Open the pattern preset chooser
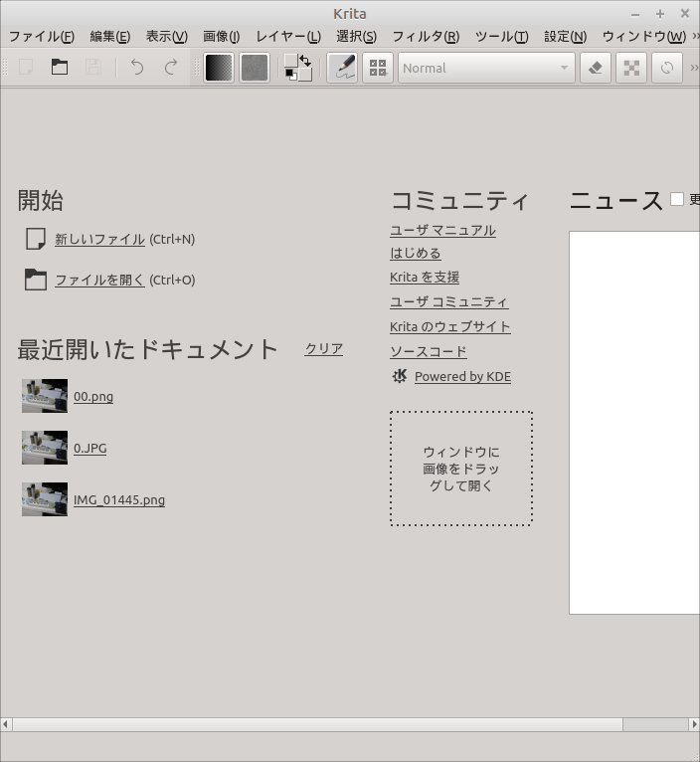Screen dimensions: 700x762 (x=255, y=68)
